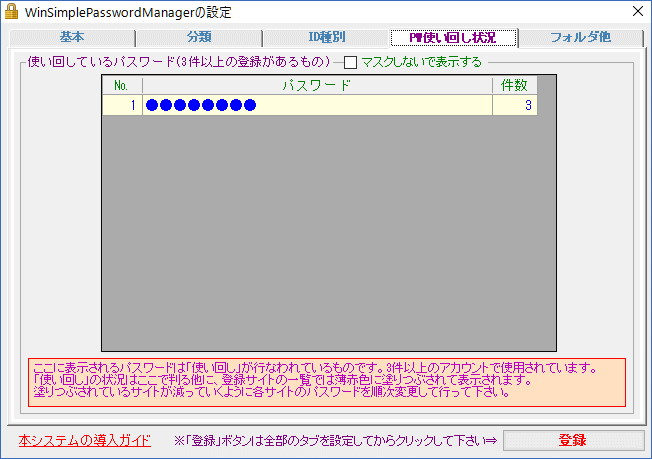Click the padlock icon in the title bar

click(x=11, y=12)
